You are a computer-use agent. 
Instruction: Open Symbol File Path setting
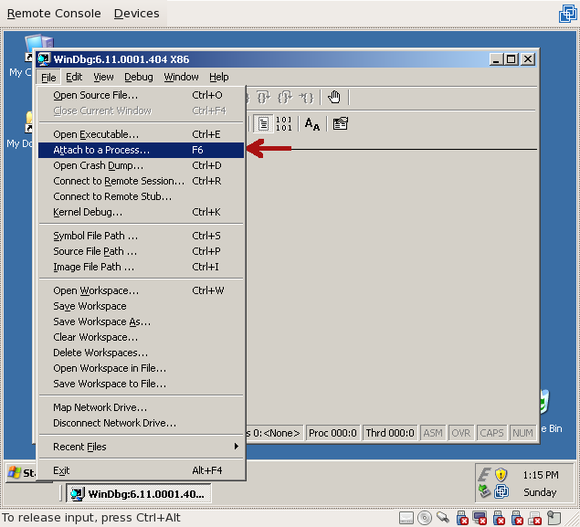coord(141,236)
